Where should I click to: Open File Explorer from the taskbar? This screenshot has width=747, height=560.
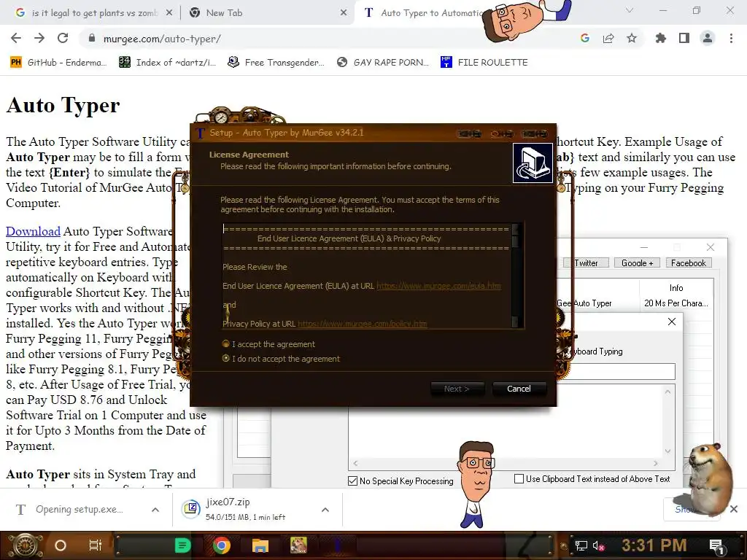coord(260,545)
